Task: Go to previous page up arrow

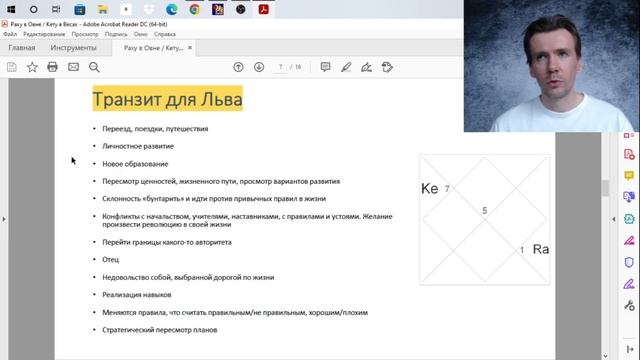Action: pyautogui.click(x=238, y=67)
